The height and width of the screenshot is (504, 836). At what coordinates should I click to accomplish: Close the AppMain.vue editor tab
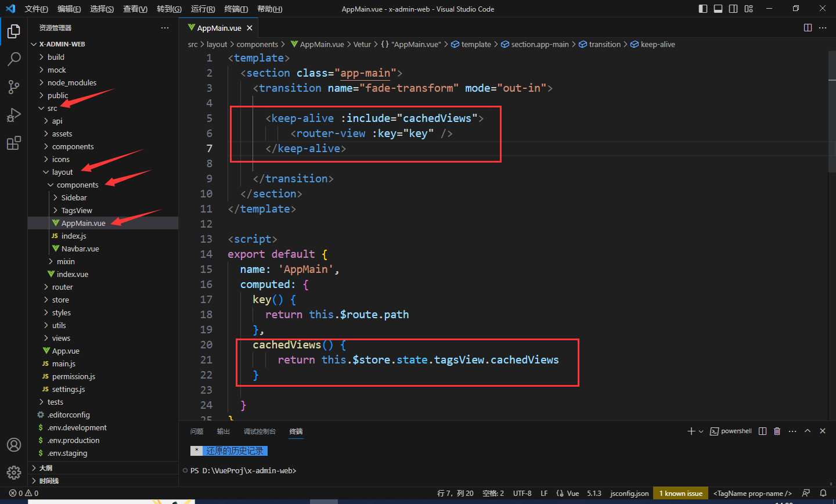(250, 28)
